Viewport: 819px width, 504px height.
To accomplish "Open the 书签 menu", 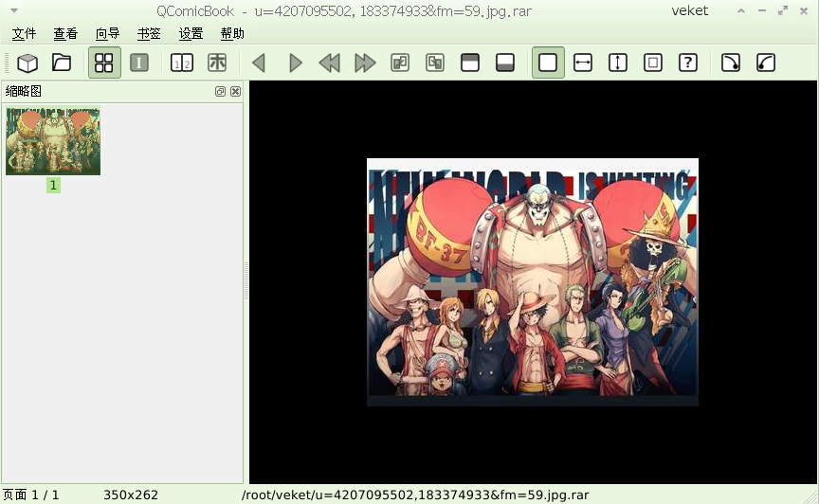I will coord(149,34).
